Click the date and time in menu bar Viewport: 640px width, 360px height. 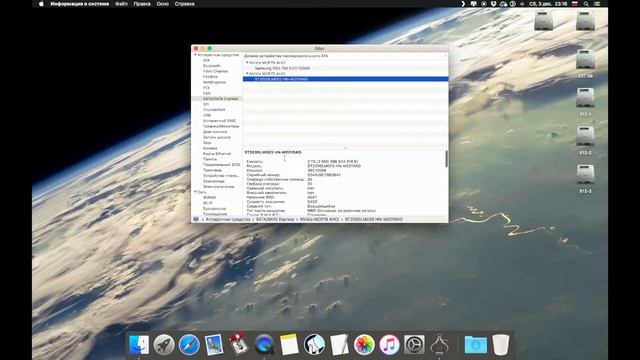[548, 4]
